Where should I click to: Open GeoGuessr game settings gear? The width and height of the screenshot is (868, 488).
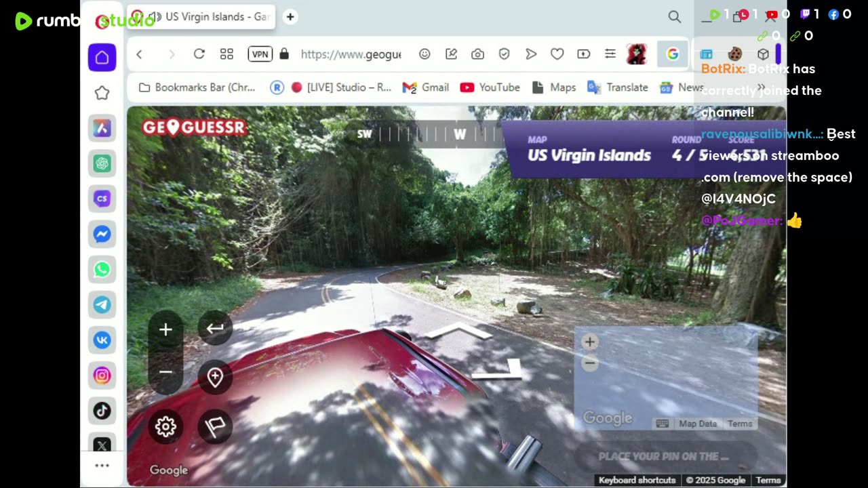(165, 426)
